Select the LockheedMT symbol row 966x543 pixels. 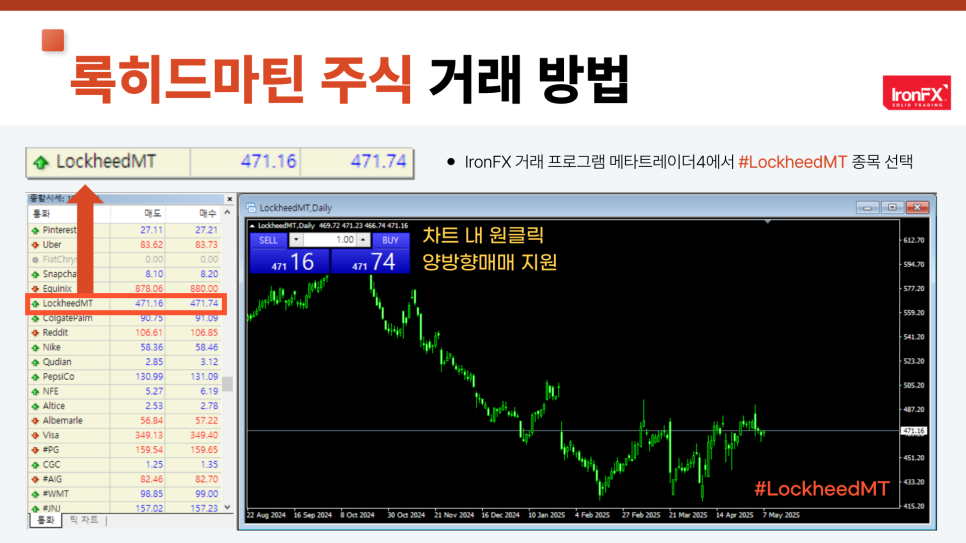124,303
